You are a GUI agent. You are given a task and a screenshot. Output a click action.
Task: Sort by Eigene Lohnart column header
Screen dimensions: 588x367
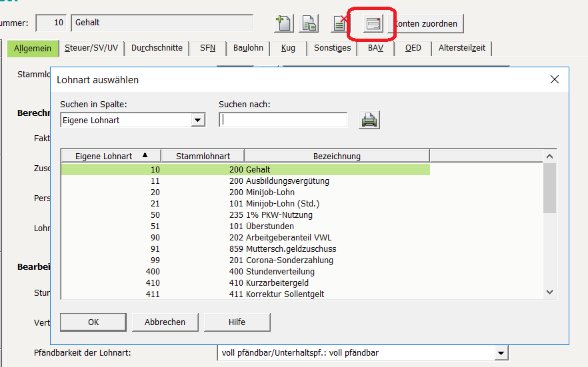(111, 156)
